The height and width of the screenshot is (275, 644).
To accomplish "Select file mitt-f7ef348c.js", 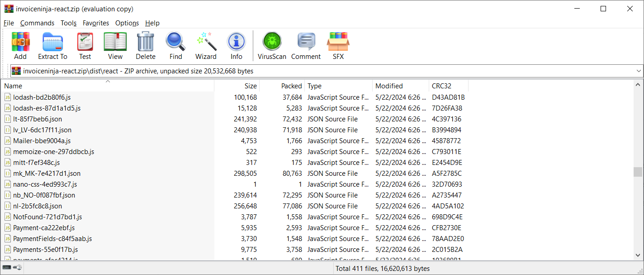I will tap(37, 162).
